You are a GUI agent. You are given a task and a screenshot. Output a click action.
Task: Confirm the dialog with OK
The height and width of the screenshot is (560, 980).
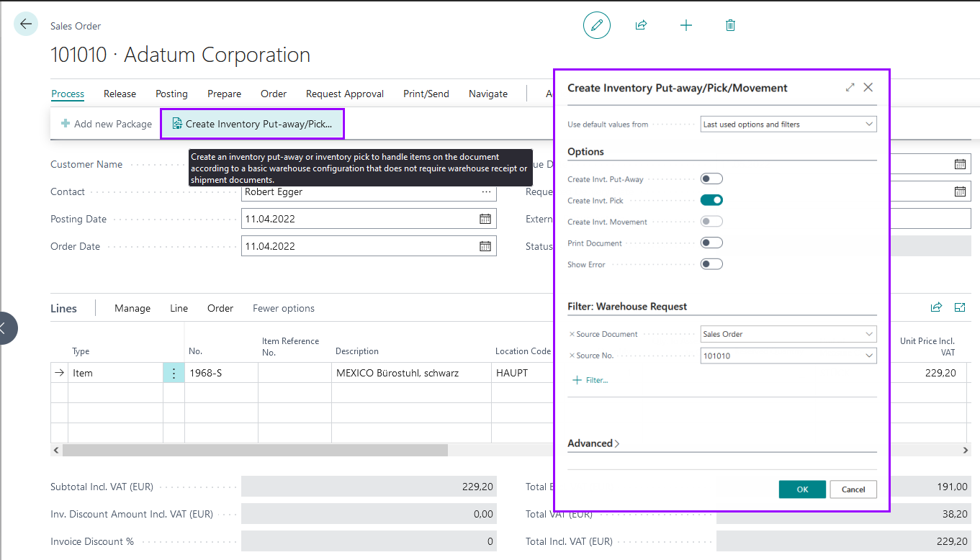(802, 489)
